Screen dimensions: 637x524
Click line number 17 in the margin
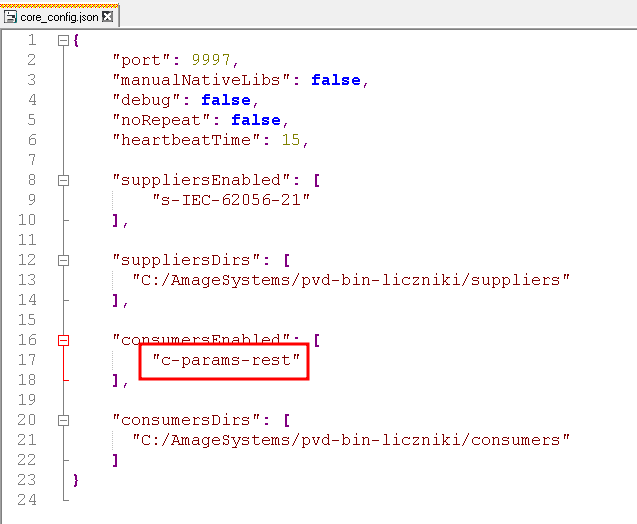tap(27, 360)
